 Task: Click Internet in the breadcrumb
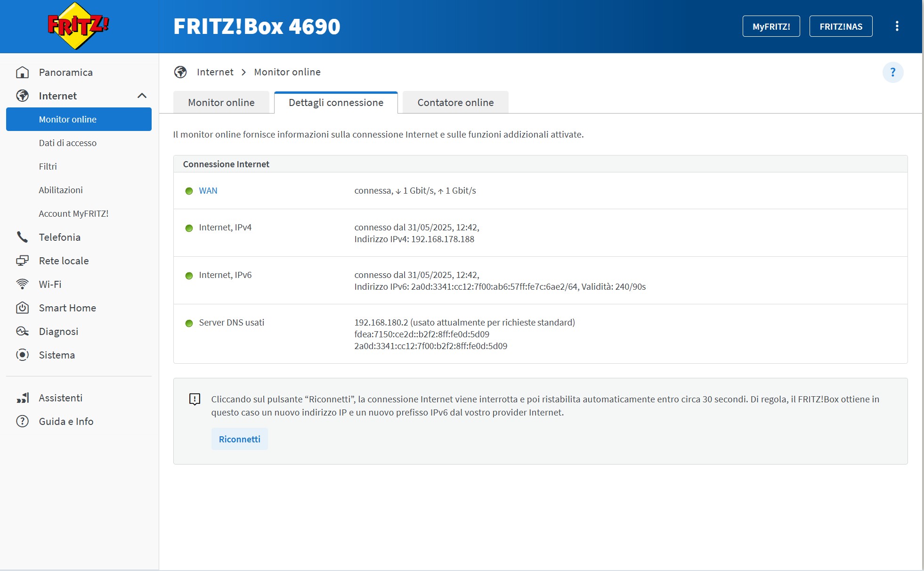215,72
